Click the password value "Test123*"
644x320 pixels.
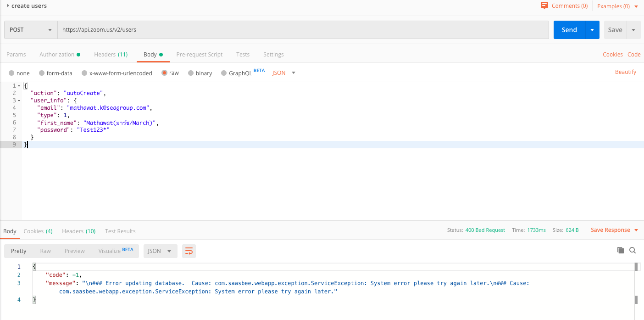point(93,130)
